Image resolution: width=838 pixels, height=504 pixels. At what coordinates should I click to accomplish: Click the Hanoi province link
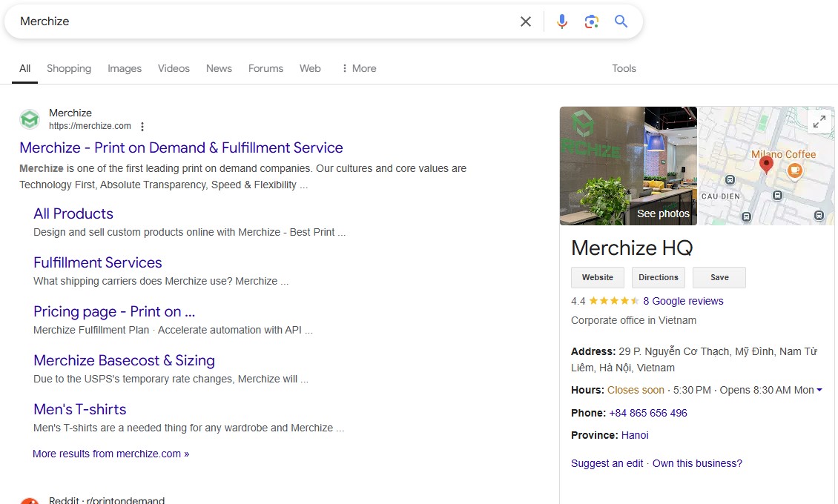coord(635,435)
